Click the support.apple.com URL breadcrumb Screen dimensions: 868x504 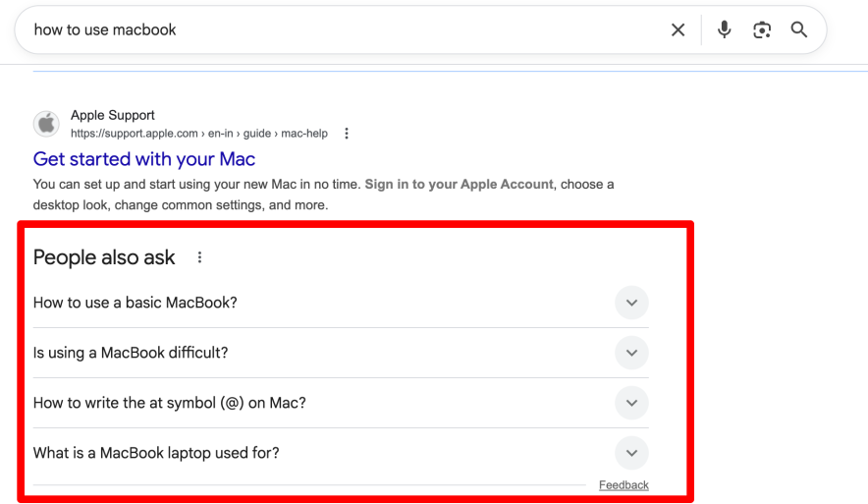click(x=198, y=134)
